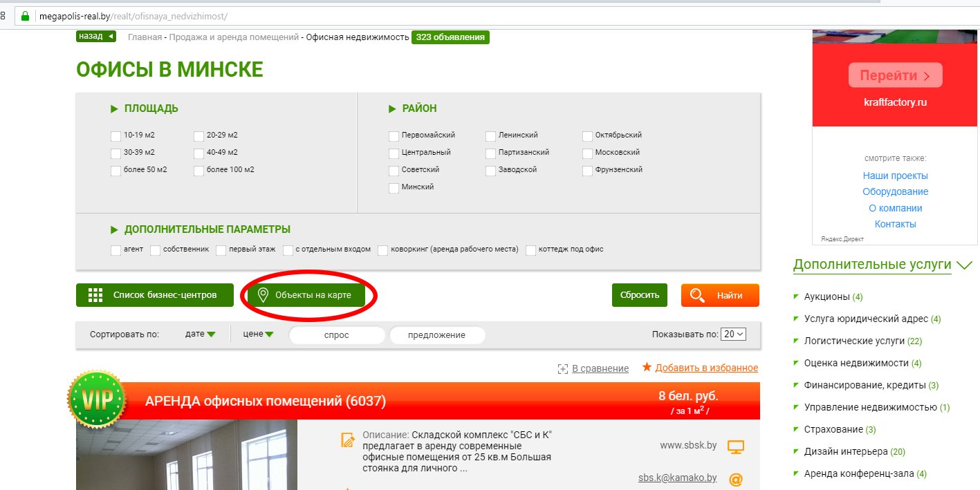The width and height of the screenshot is (980, 490).
Task: Click the magnifier Найти search button
Action: (x=719, y=295)
